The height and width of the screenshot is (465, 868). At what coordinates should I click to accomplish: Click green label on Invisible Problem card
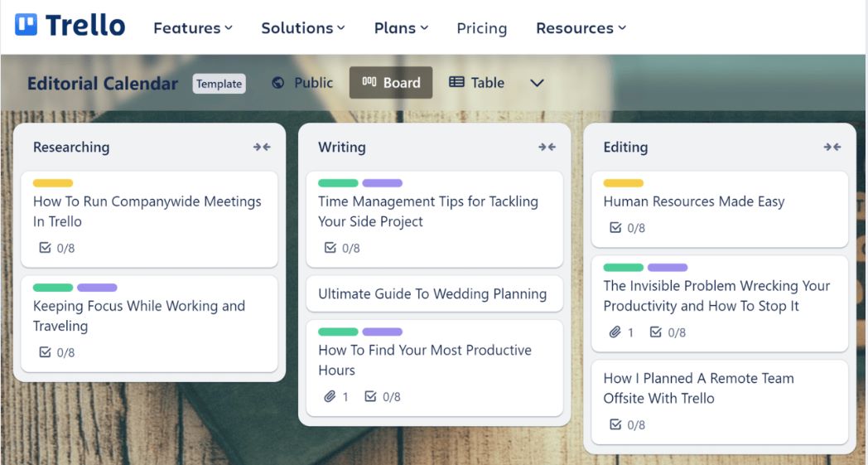click(624, 267)
